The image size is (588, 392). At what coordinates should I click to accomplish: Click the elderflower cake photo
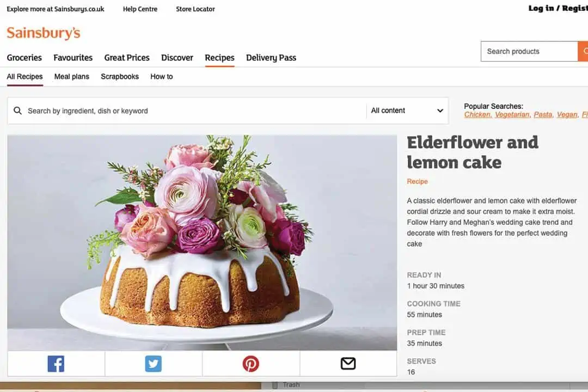[x=202, y=242]
